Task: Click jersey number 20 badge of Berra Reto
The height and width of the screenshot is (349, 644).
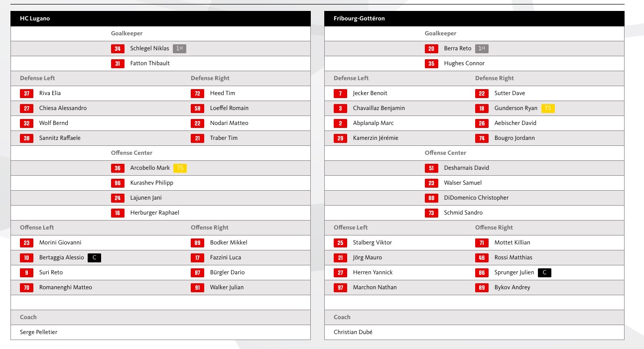Action: [431, 48]
